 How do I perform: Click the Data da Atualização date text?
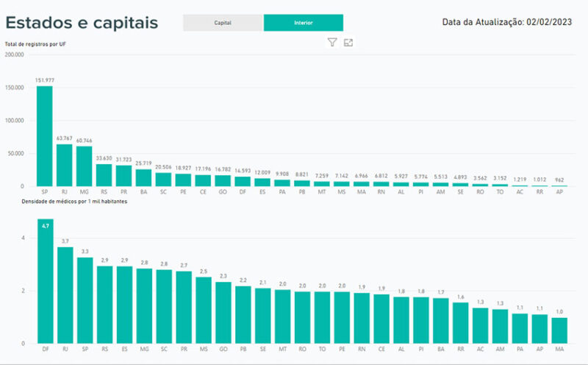(506, 23)
